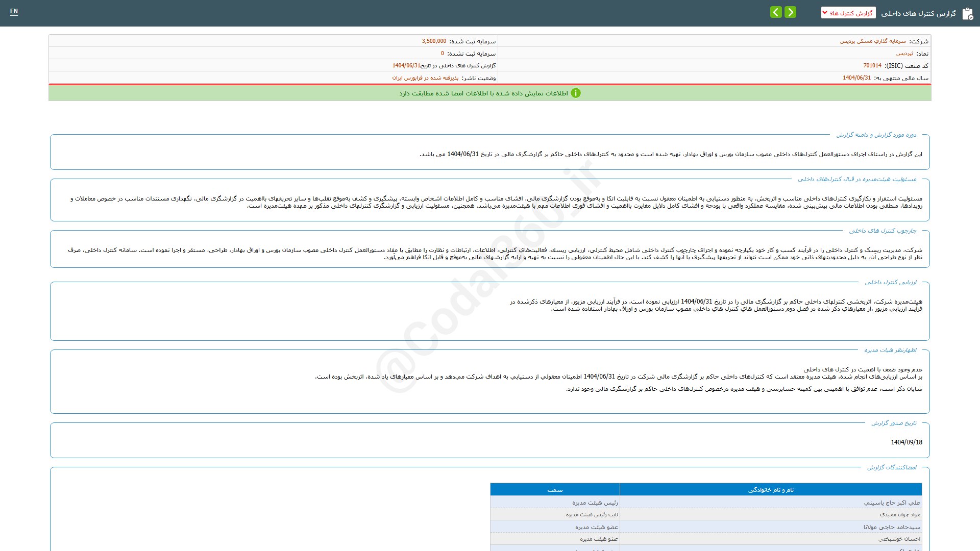The height and width of the screenshot is (551, 980).
Task: Click registered capital value 3,500,000
Action: pyautogui.click(x=434, y=41)
